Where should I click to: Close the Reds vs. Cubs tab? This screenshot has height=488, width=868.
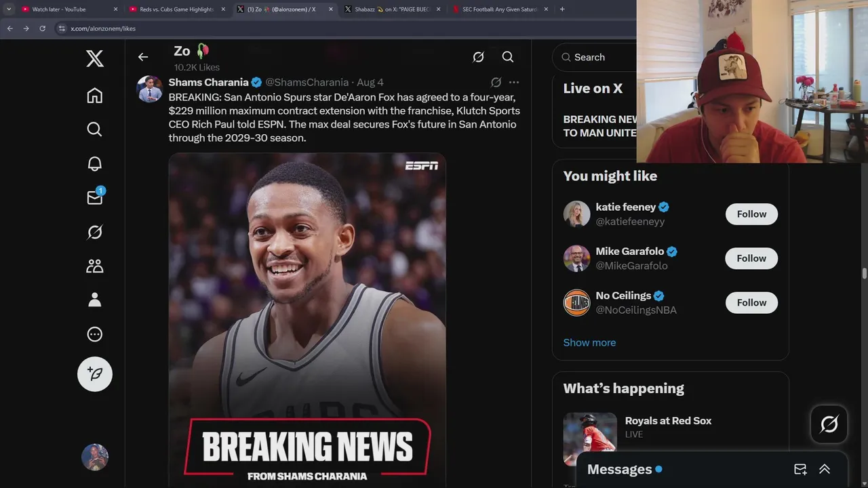tap(223, 9)
